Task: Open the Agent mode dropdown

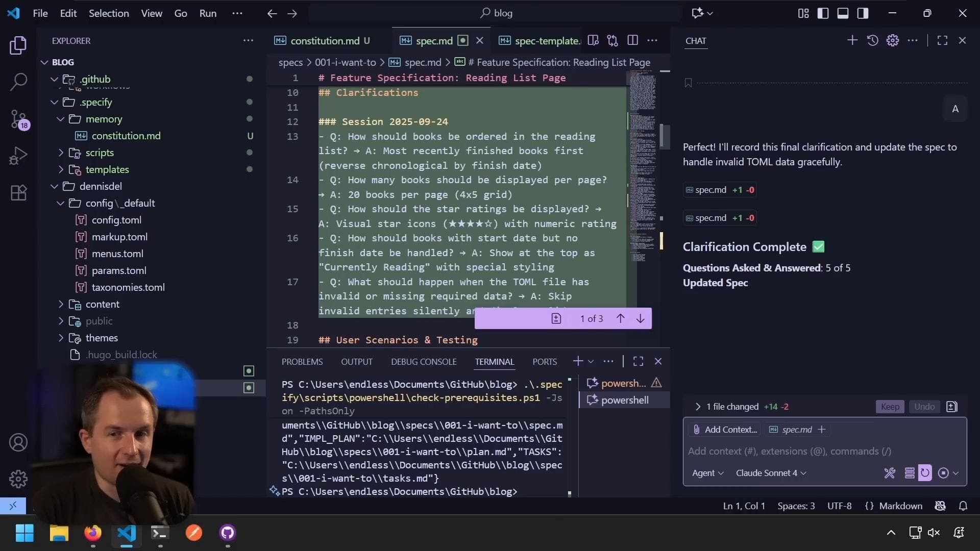Action: tap(707, 473)
